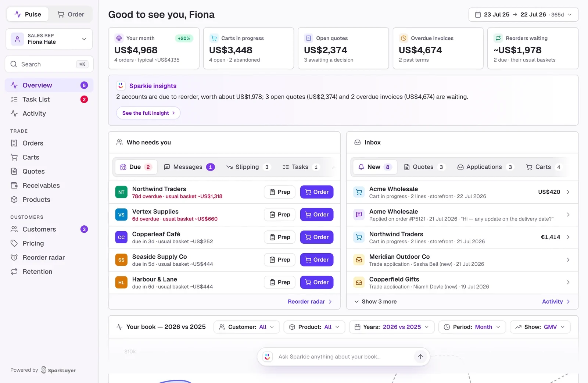This screenshot has width=588, height=383.
Task: Select the Inbox Carts tab
Action: [x=544, y=167]
